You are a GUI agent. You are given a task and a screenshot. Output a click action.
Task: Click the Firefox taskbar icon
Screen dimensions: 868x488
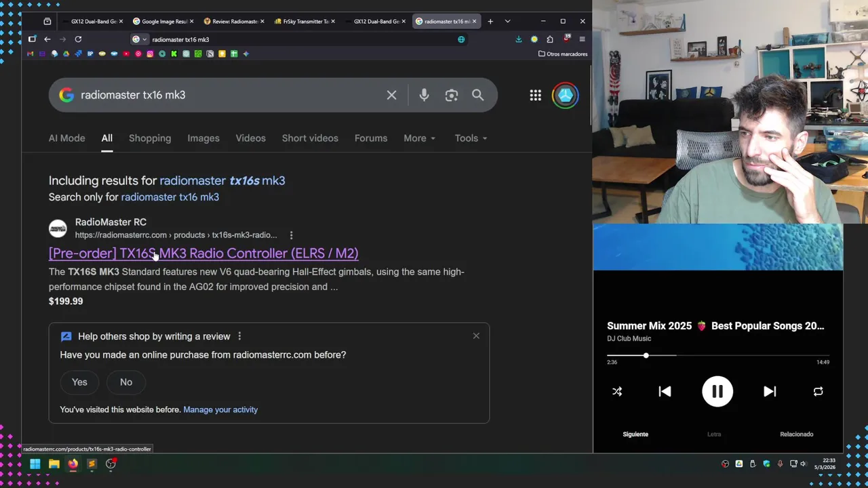click(73, 464)
